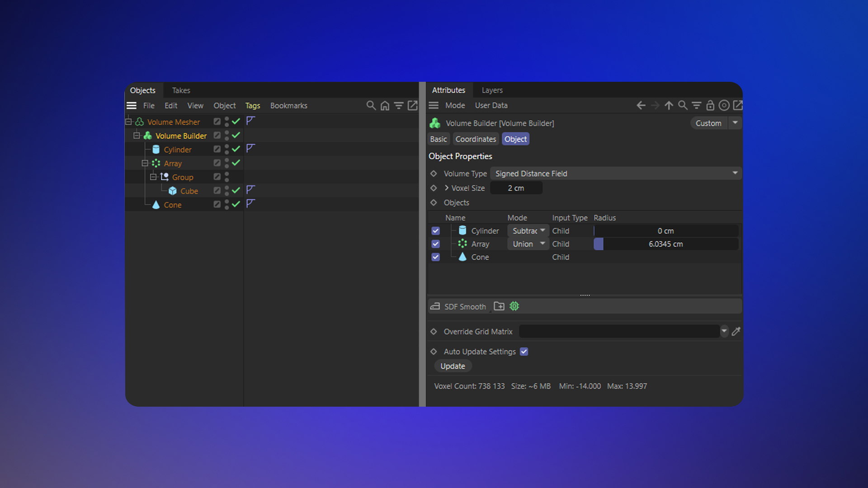Click the Override Grid Matrix picker eyedropper
Viewport: 868px width, 488px height.
pyautogui.click(x=736, y=331)
